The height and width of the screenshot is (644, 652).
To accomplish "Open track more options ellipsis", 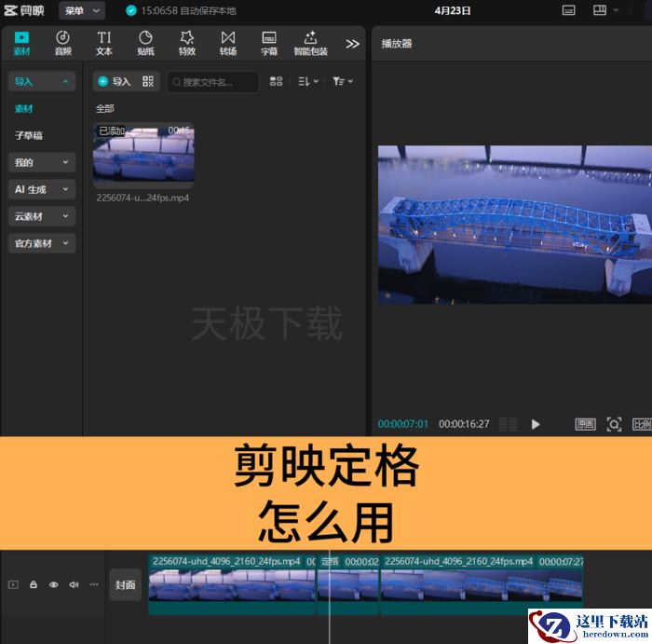I will [x=94, y=584].
